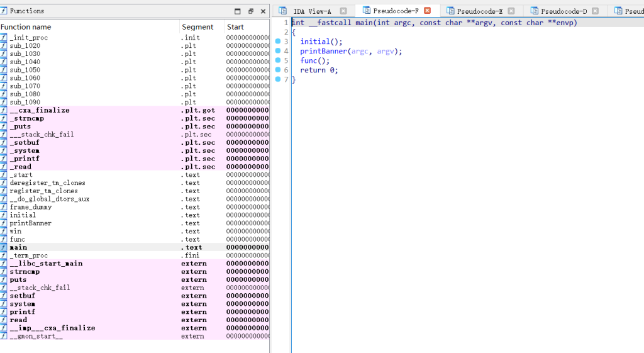Click the return 0 statement
Screen dimensions: 644x353
coord(319,70)
